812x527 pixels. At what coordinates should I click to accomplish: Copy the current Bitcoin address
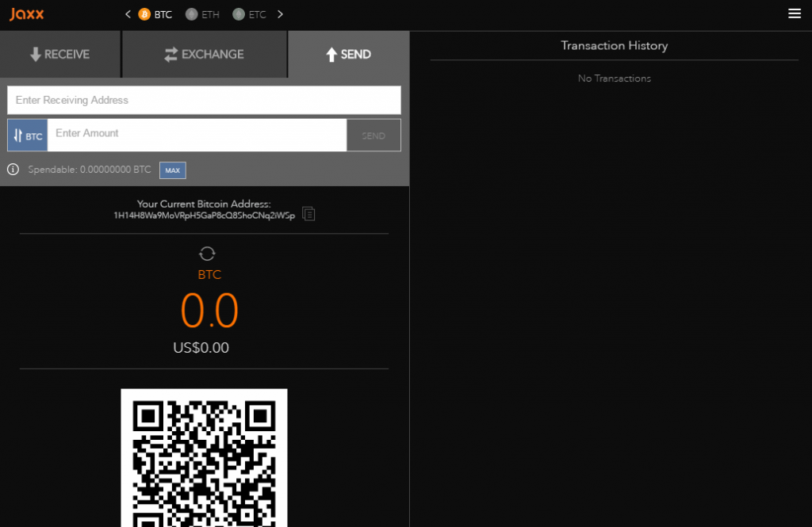point(308,213)
